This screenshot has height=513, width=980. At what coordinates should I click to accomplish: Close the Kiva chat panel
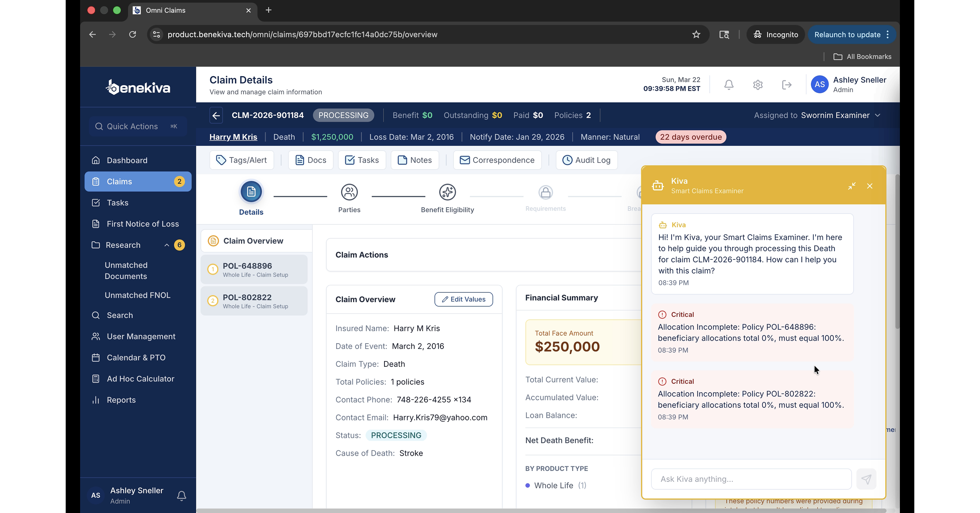(870, 186)
